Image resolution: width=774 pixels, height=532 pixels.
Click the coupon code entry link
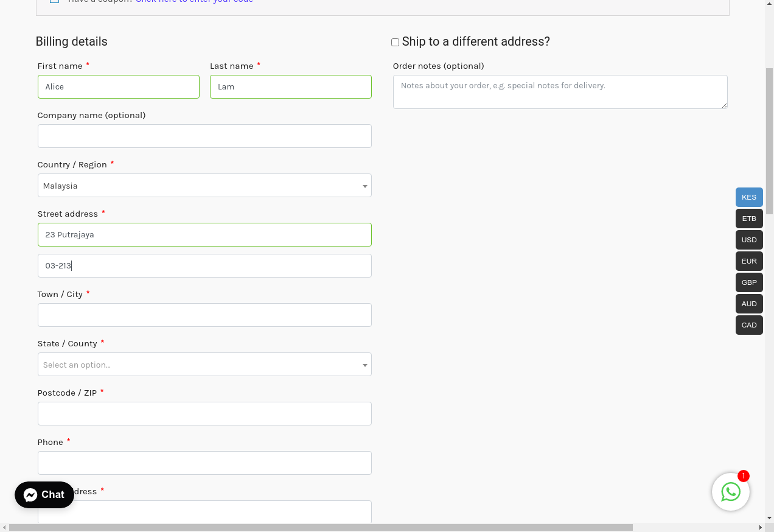[x=194, y=1]
